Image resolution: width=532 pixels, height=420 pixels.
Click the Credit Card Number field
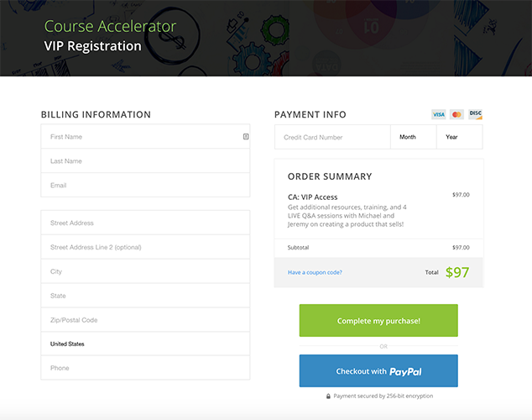(x=332, y=137)
